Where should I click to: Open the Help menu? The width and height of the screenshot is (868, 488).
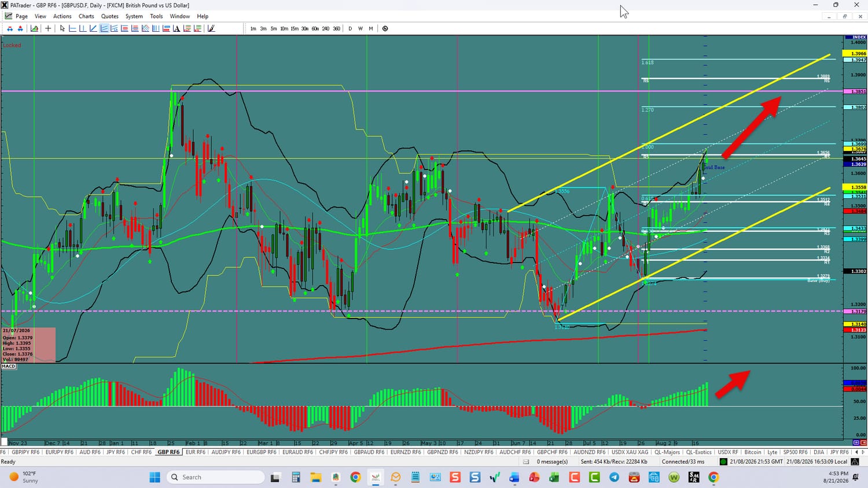click(x=203, y=16)
